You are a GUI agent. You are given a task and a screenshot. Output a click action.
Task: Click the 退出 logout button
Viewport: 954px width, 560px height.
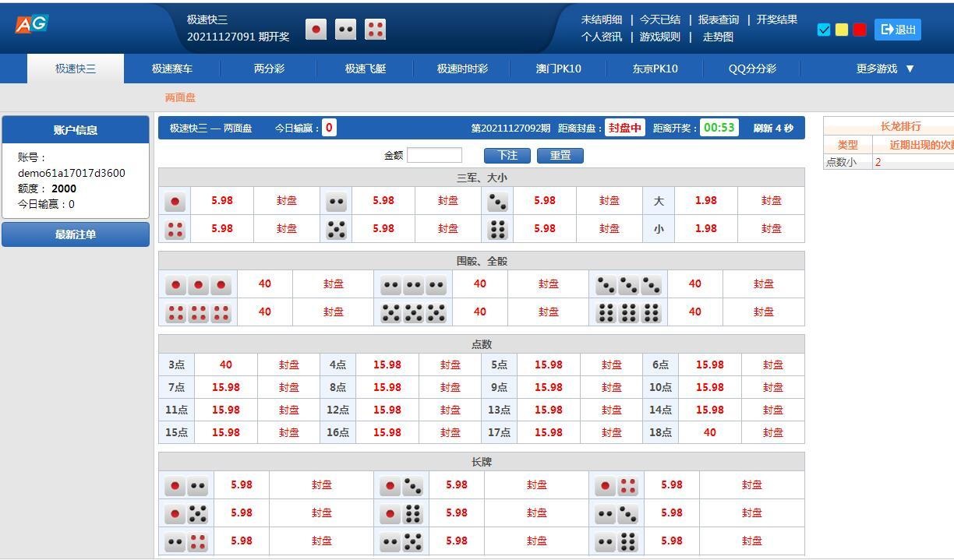pyautogui.click(x=897, y=30)
